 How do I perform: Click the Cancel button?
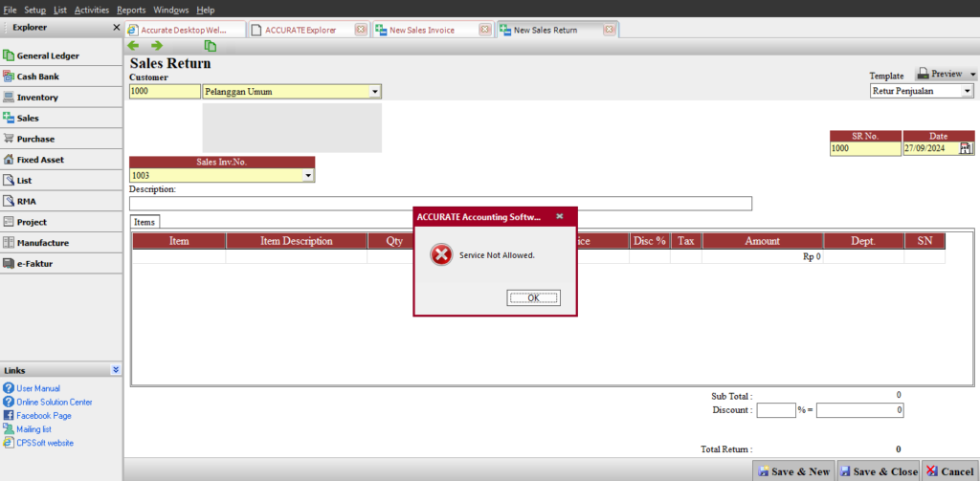tap(950, 471)
